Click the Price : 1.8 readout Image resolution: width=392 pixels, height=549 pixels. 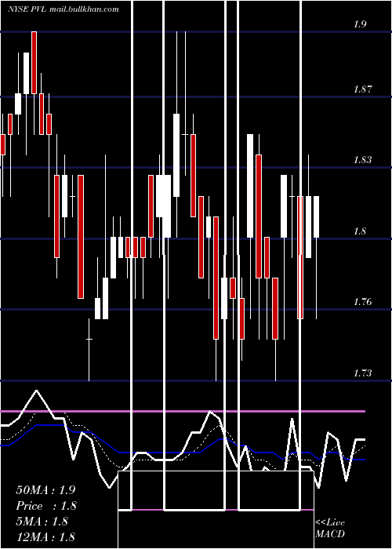tap(46, 506)
